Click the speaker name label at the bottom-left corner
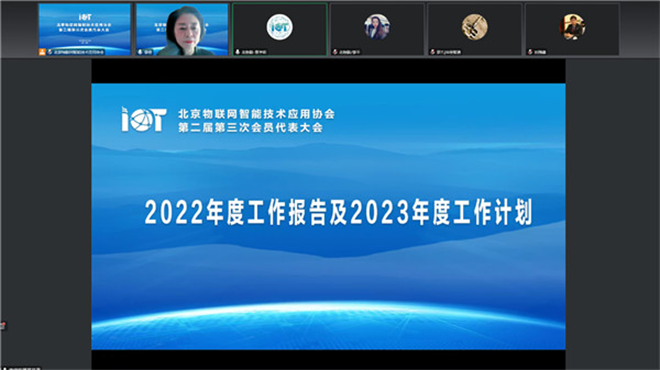660x370 pixels. point(21,368)
